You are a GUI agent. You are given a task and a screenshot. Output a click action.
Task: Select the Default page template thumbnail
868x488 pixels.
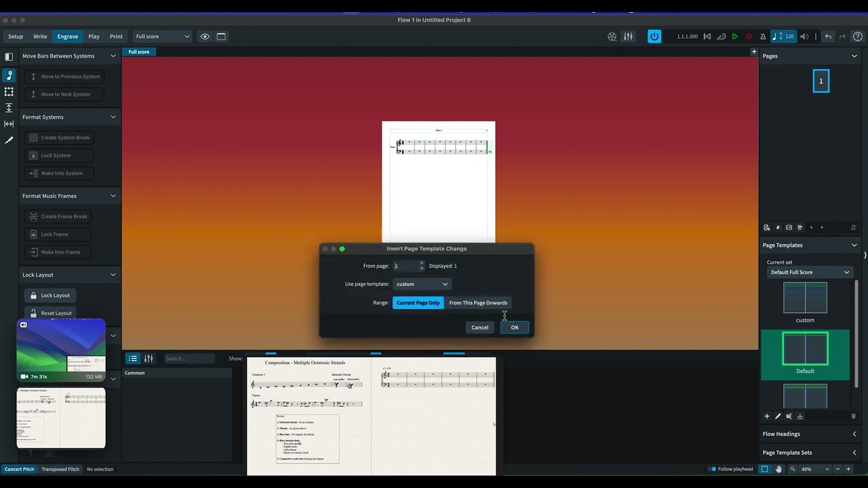click(x=805, y=349)
